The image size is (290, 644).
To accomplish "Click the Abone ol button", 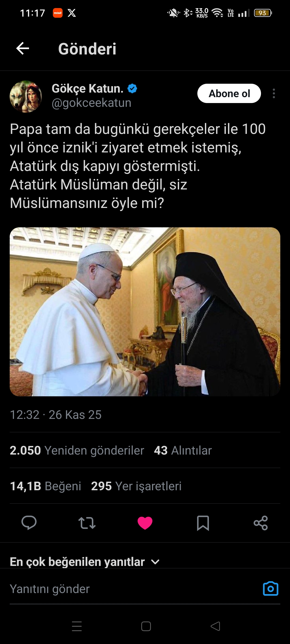I will 229,93.
